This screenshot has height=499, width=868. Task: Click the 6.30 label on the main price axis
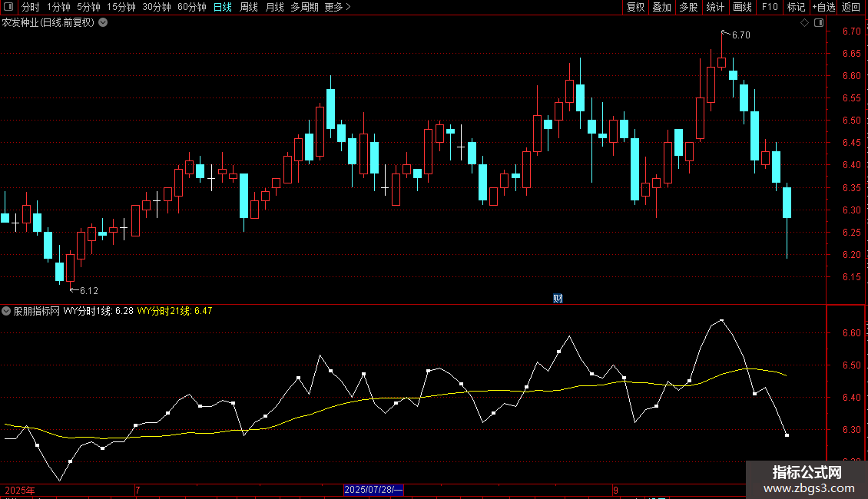click(x=851, y=210)
